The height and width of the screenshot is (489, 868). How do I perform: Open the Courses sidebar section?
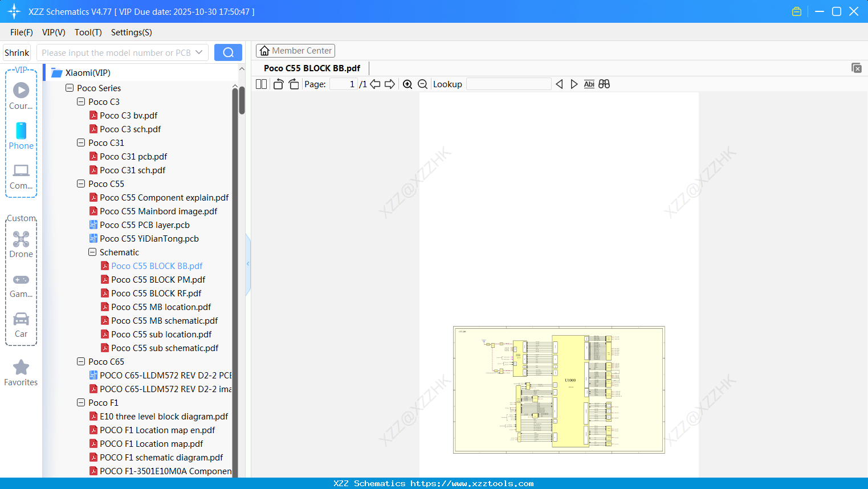coord(21,96)
